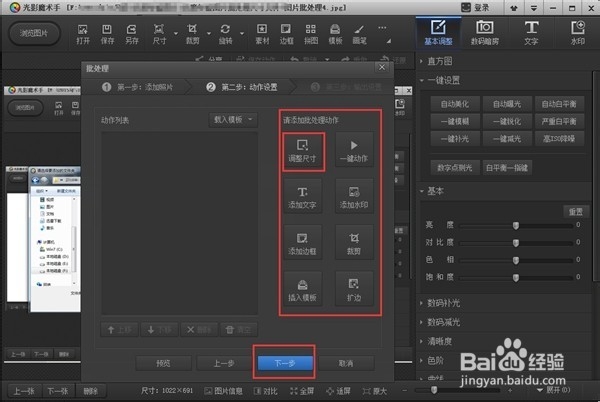600x402 pixels.
Task: Click the 严重白平衡 button
Action: (559, 121)
